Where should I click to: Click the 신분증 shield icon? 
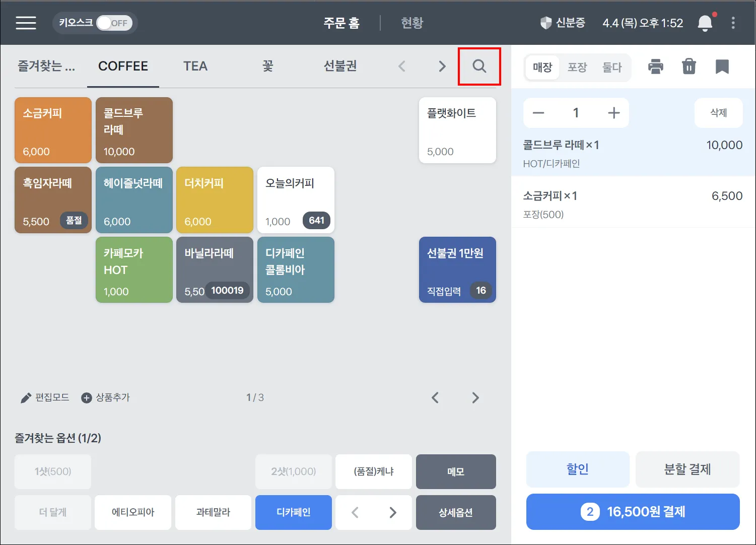pyautogui.click(x=546, y=23)
